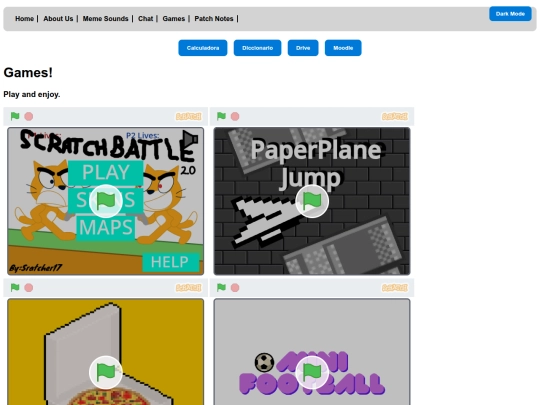Screen dimensions: 540x405
Task: Click the speaker icon in ScratchBattle
Action: click(x=190, y=139)
